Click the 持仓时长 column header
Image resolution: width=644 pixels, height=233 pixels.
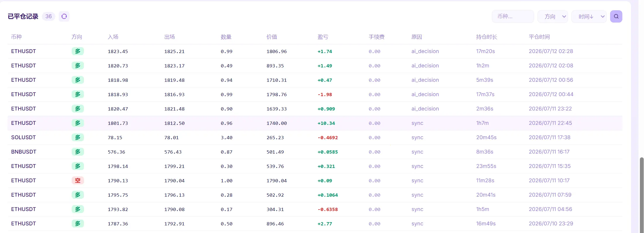[487, 37]
